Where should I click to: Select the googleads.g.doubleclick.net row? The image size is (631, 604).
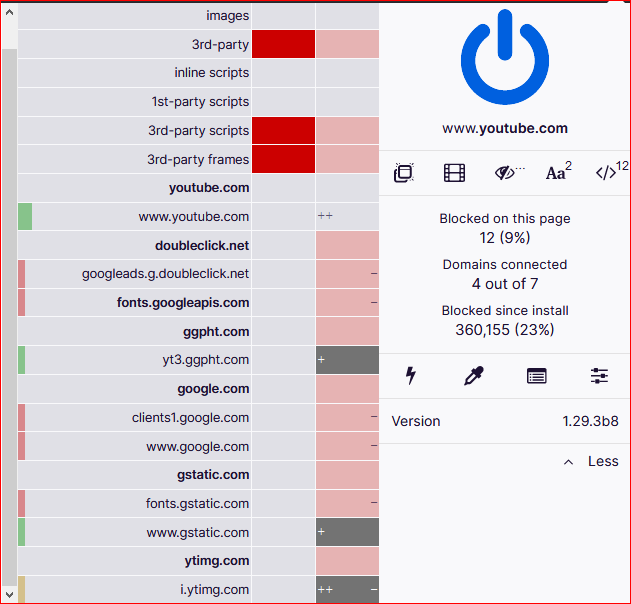click(x=134, y=274)
